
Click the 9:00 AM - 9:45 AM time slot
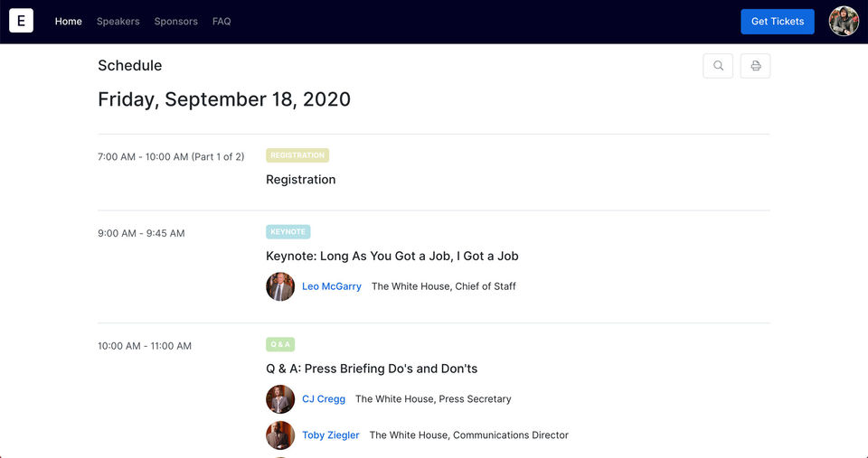141,233
